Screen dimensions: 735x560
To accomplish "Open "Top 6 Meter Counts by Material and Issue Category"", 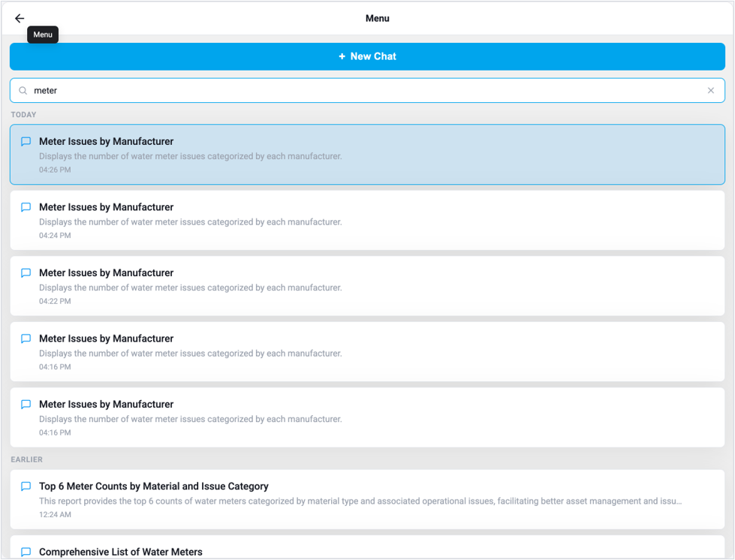I will point(154,486).
